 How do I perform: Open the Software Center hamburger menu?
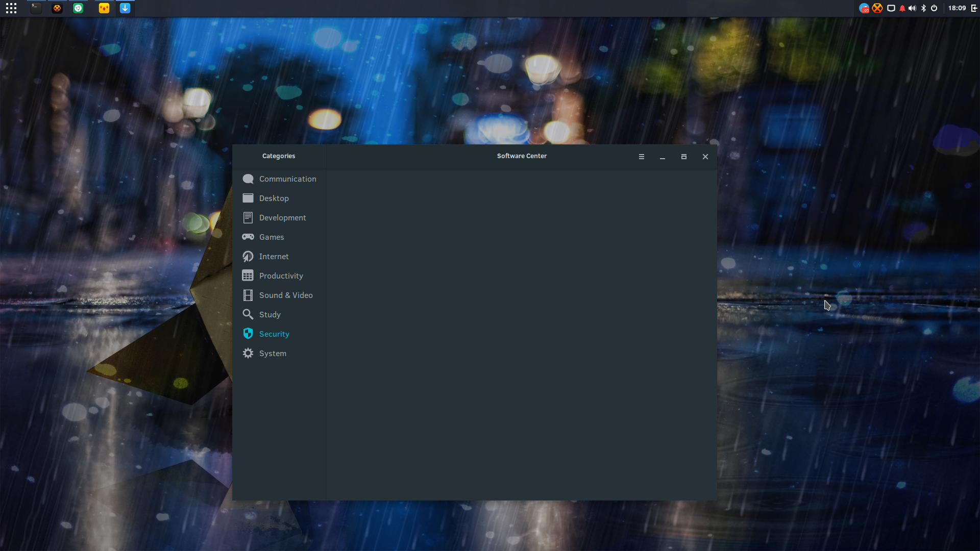[642, 157]
